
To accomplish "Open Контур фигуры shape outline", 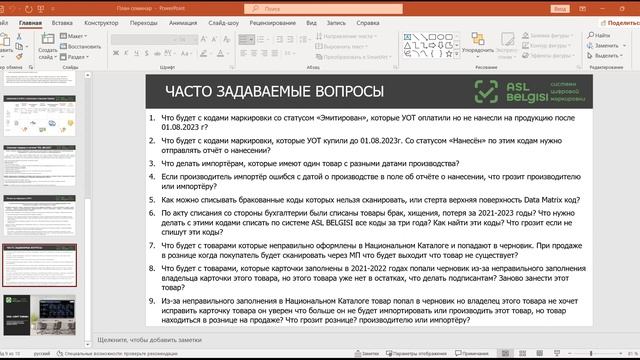I will (547, 46).
